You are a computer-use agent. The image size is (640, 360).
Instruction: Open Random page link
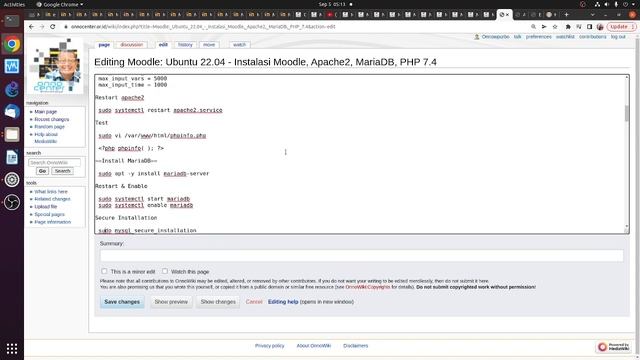click(49, 127)
